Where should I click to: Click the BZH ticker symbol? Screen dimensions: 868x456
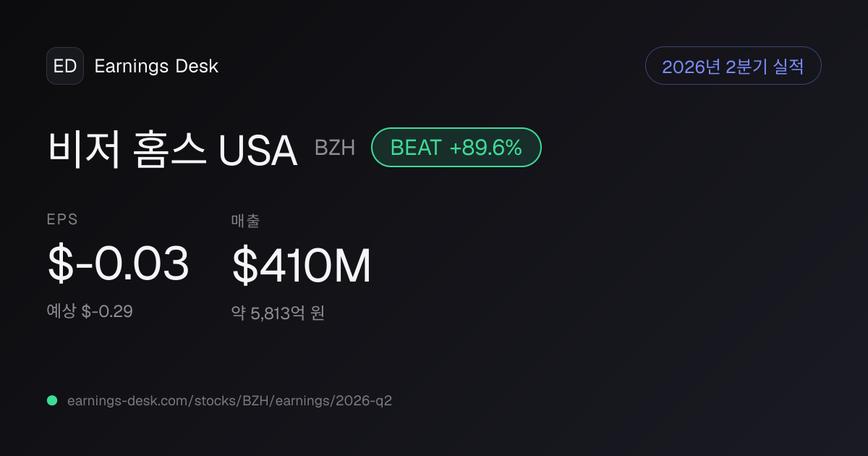[x=335, y=148]
